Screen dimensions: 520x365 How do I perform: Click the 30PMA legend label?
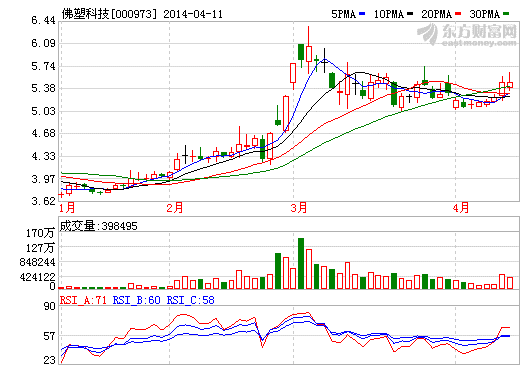pyautogui.click(x=484, y=14)
